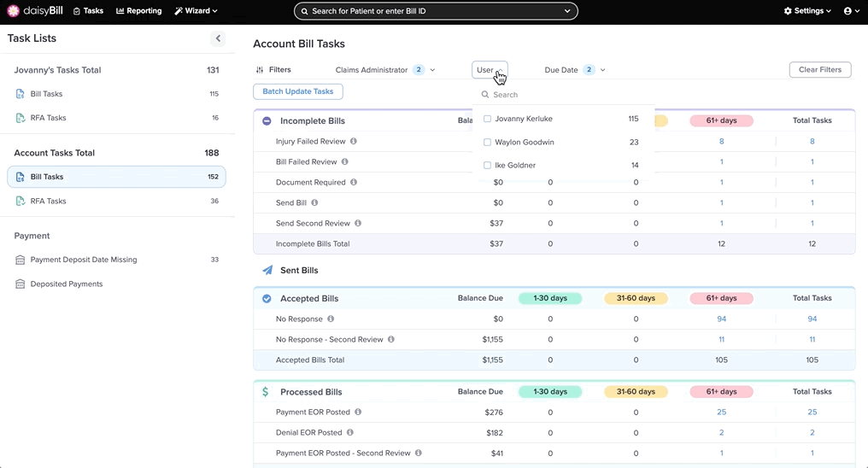Click the patient or Bill ID search field
The image size is (868, 468).
(435, 11)
